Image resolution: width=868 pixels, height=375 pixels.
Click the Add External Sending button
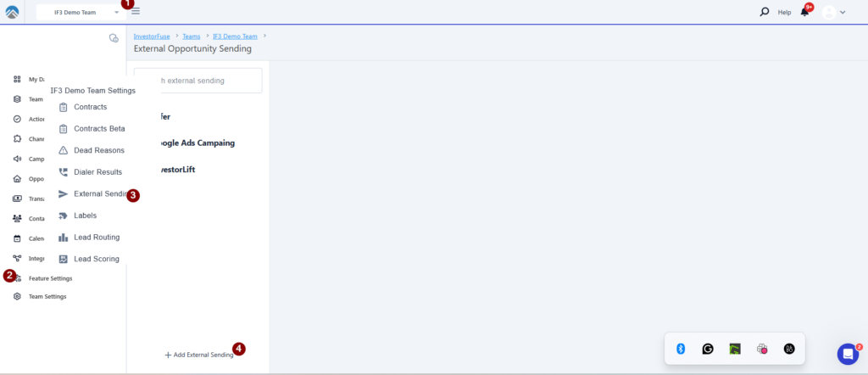coord(199,355)
